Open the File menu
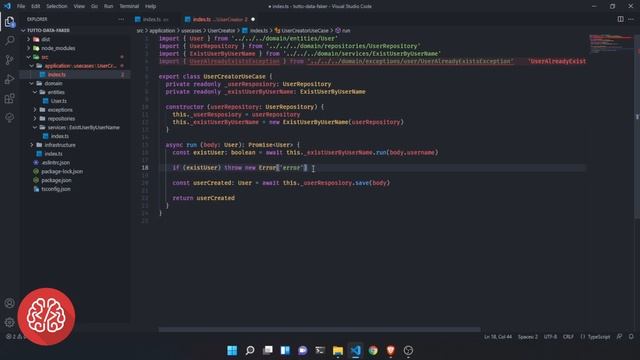The height and width of the screenshot is (360, 640). click(21, 6)
